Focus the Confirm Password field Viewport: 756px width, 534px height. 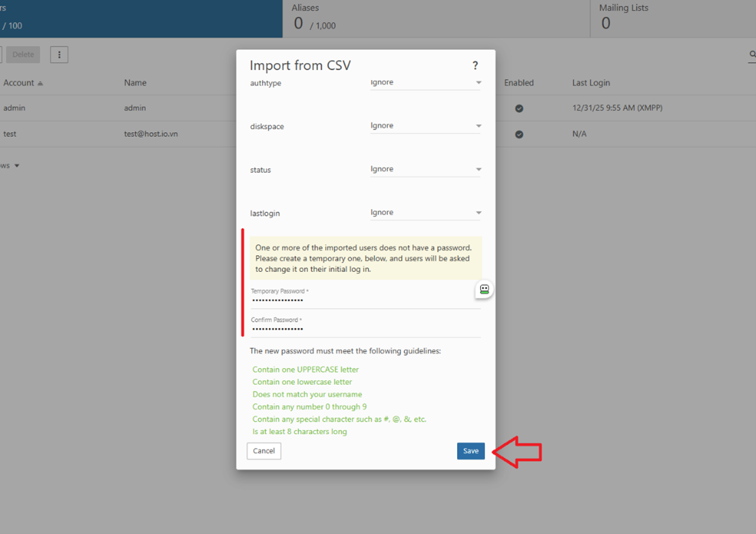365,327
